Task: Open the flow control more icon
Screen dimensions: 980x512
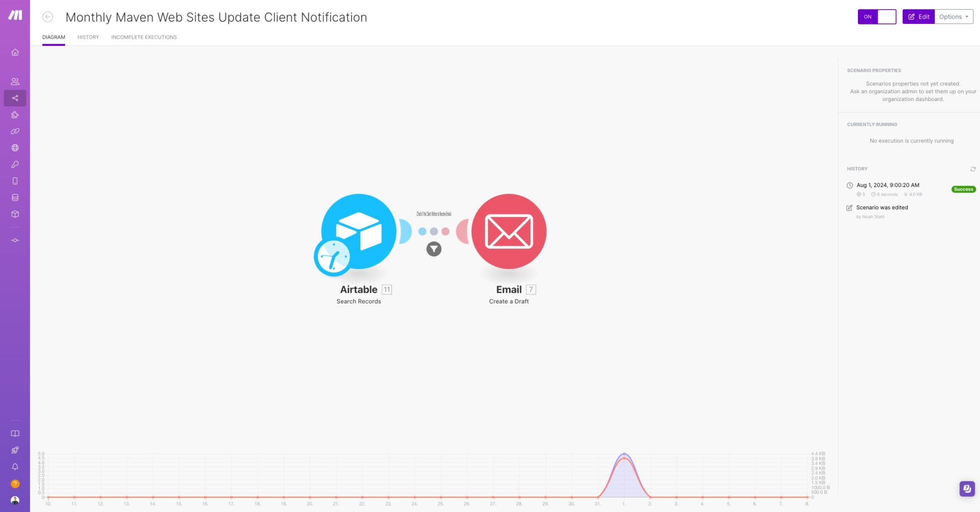Action: coord(15,240)
